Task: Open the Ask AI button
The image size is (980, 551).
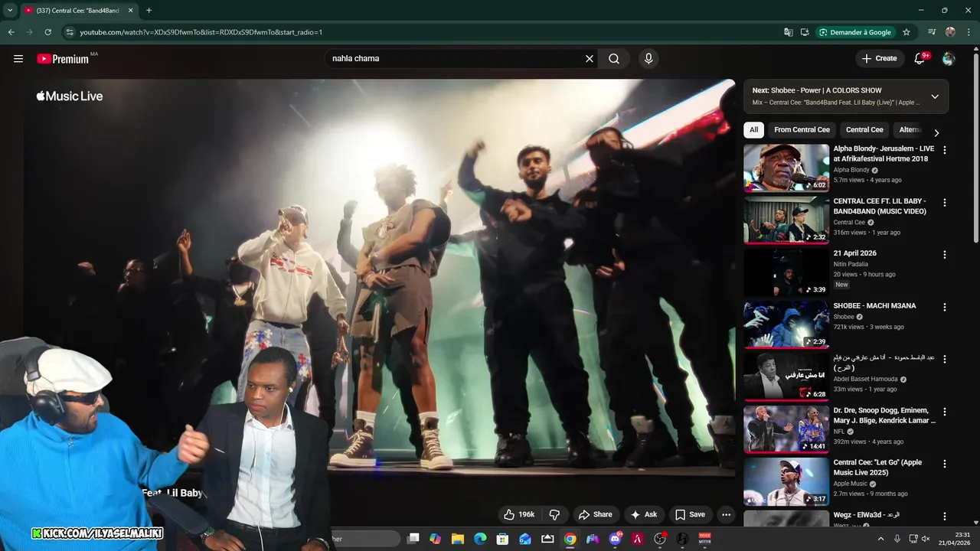Action: tap(643, 514)
